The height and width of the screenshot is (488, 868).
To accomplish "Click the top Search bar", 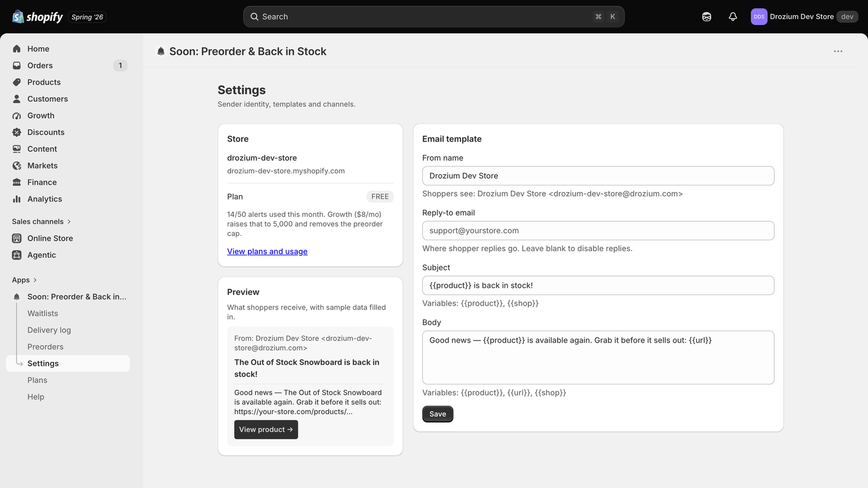I will click(433, 17).
